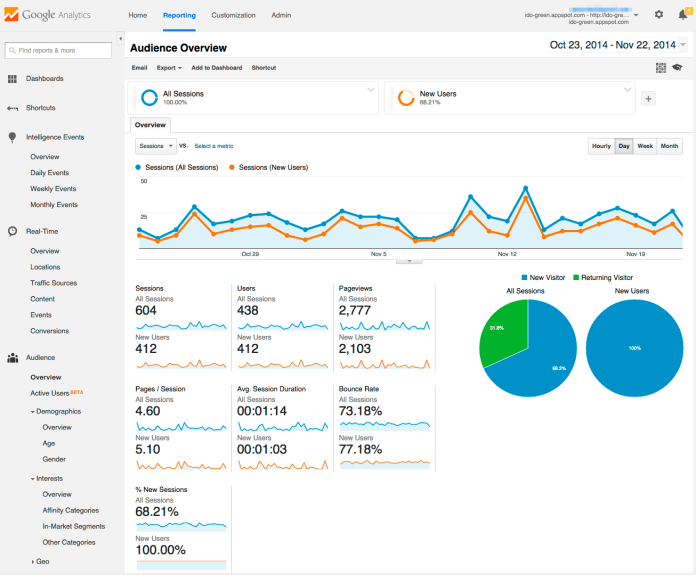
Task: Open the Customization tab
Action: 233,16
